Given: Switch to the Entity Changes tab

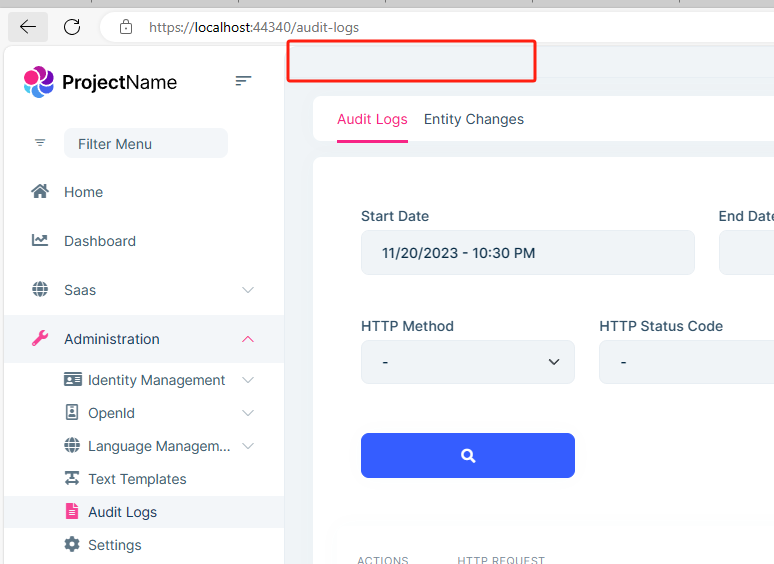Looking at the screenshot, I should (x=474, y=119).
